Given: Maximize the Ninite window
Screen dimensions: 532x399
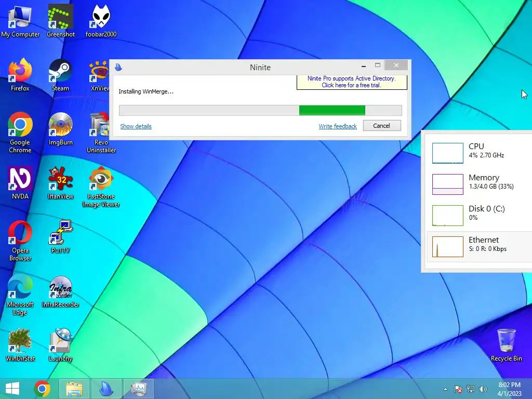Looking at the screenshot, I should click(x=377, y=65).
